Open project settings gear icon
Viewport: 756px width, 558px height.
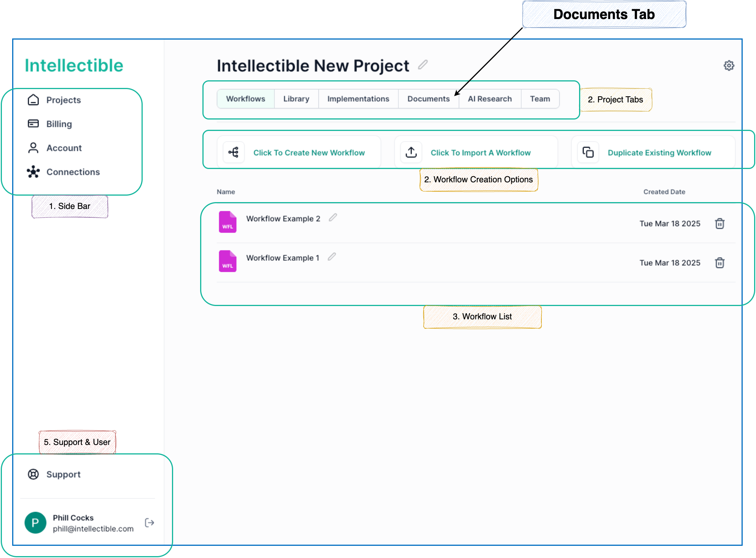729,65
